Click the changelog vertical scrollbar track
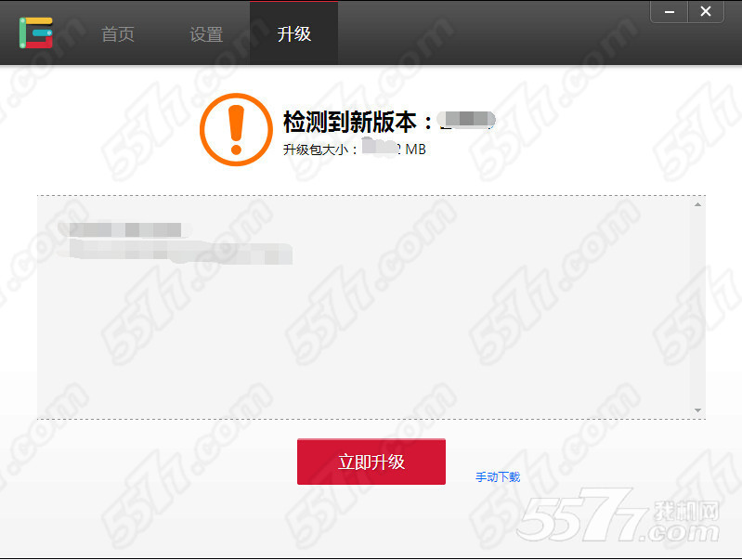This screenshot has height=560, width=742. [x=697, y=307]
